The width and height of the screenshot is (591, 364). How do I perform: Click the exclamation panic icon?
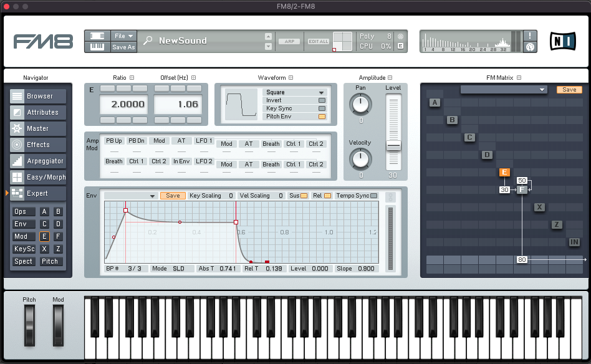(531, 36)
